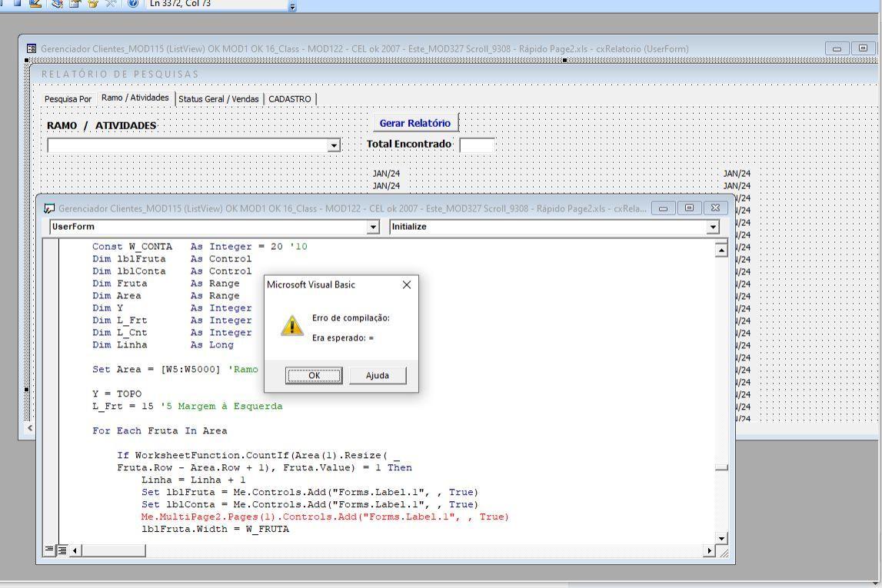Screen dimensions: 882x588
Task: Click the 'L_Frt = 15' code line
Action: pos(188,406)
